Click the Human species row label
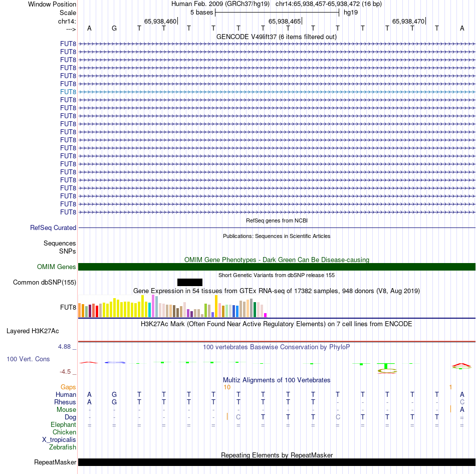The width and height of the screenshot is (476, 474). tap(66, 394)
